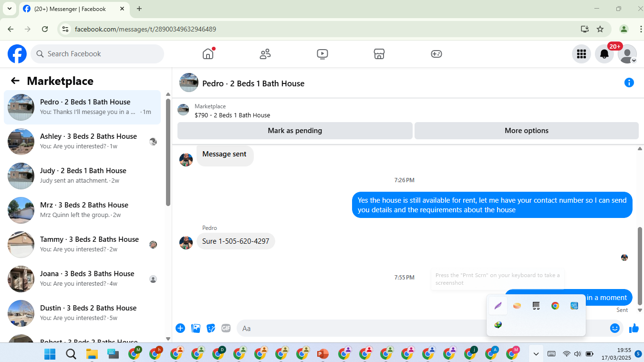Screen dimensions: 644x362
Task: Click Pedro's avatar beside his phone number message
Action: pos(186,242)
